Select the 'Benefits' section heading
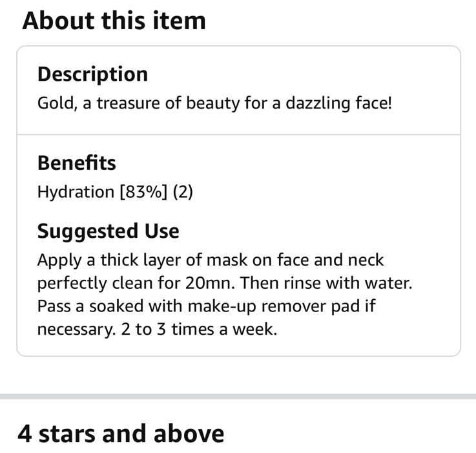The height and width of the screenshot is (453, 476). (x=76, y=163)
